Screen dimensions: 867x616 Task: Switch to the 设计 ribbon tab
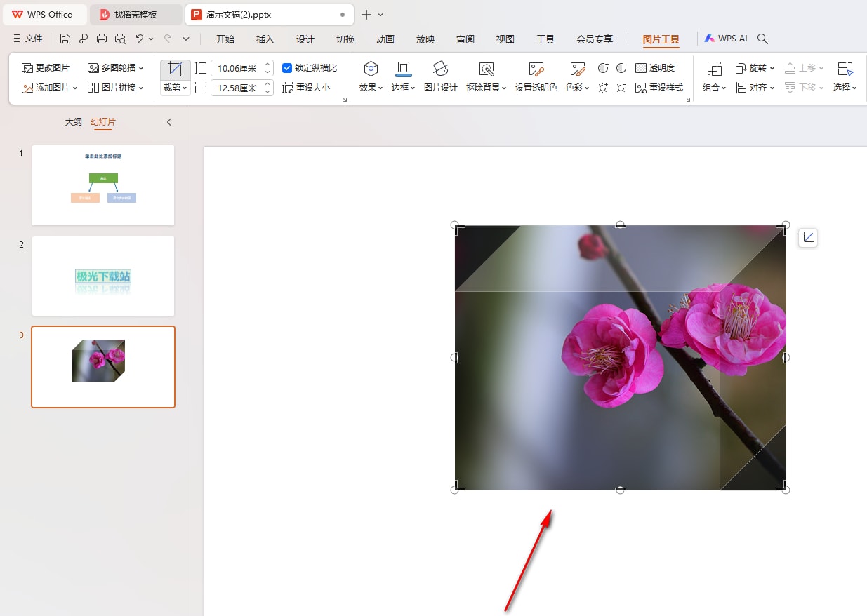[x=305, y=39]
